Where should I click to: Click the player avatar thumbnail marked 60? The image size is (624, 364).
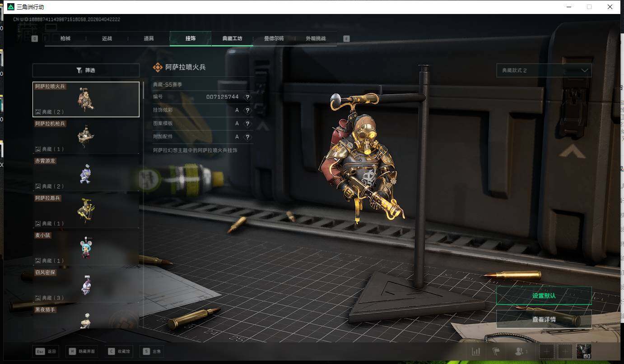pyautogui.click(x=584, y=351)
